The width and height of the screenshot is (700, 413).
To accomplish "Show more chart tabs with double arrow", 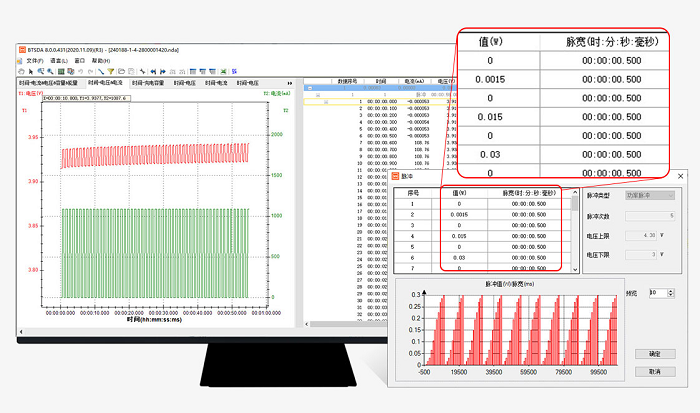I will point(290,83).
